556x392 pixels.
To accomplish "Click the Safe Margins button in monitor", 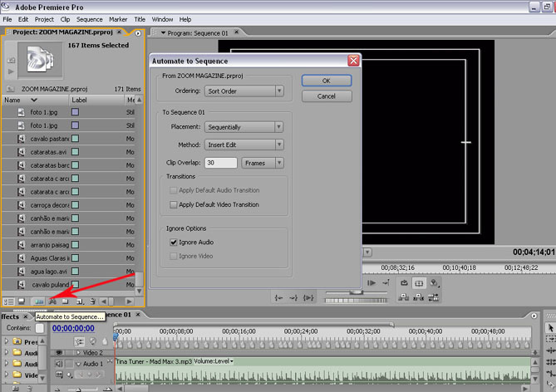I will point(420,283).
